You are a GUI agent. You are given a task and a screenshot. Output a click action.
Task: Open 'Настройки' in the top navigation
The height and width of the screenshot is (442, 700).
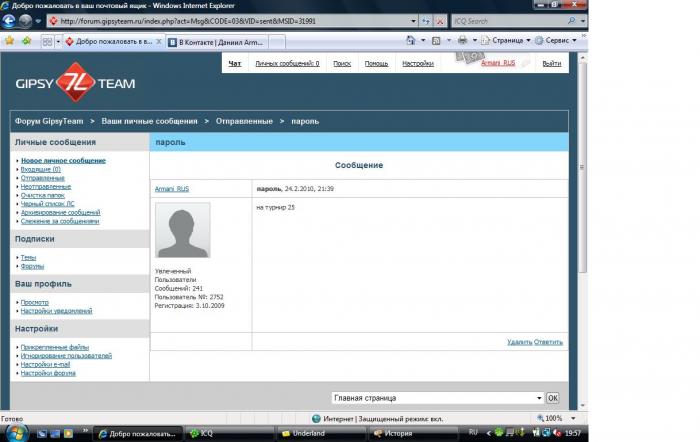418,63
